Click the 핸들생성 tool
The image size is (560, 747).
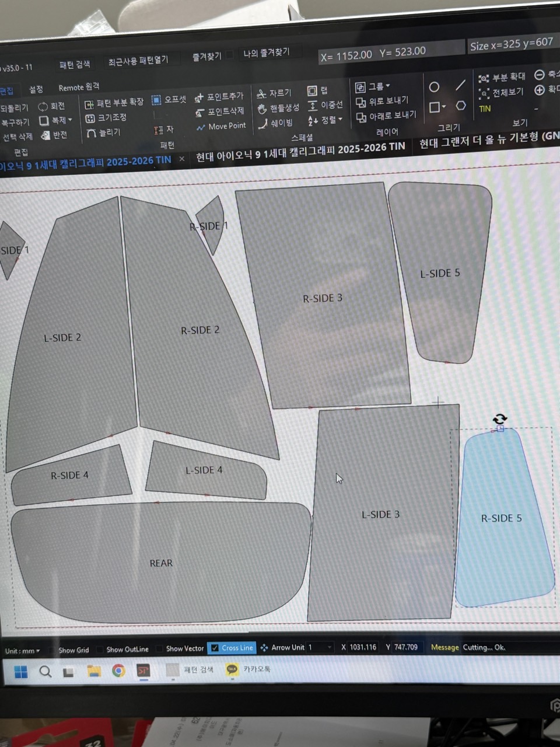278,108
